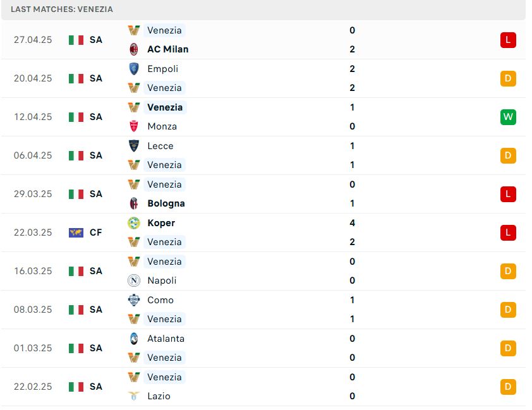This screenshot has height=410, width=532.
Task: Click the red L badge for AC Milan match
Action: [508, 40]
